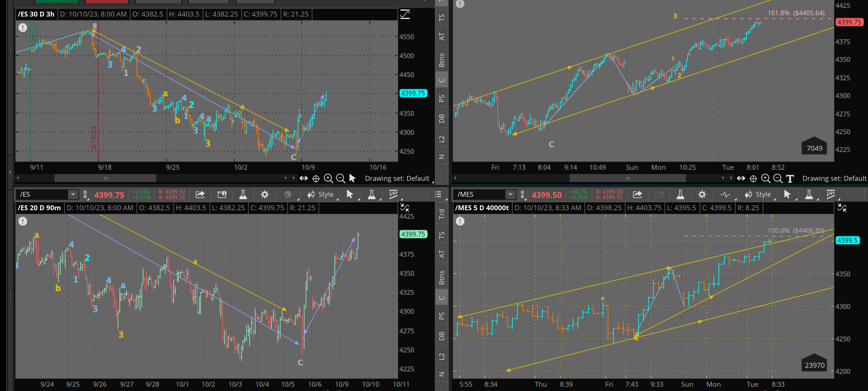
Task: Click the 161.8% ($4405.64) Fibonacci label
Action: coord(796,13)
